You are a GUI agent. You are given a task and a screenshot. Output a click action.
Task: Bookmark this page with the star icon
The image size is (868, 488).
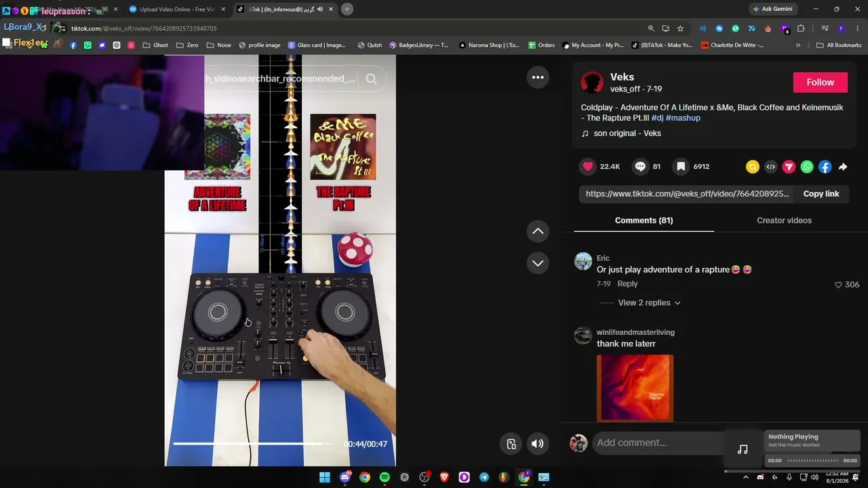click(x=680, y=28)
